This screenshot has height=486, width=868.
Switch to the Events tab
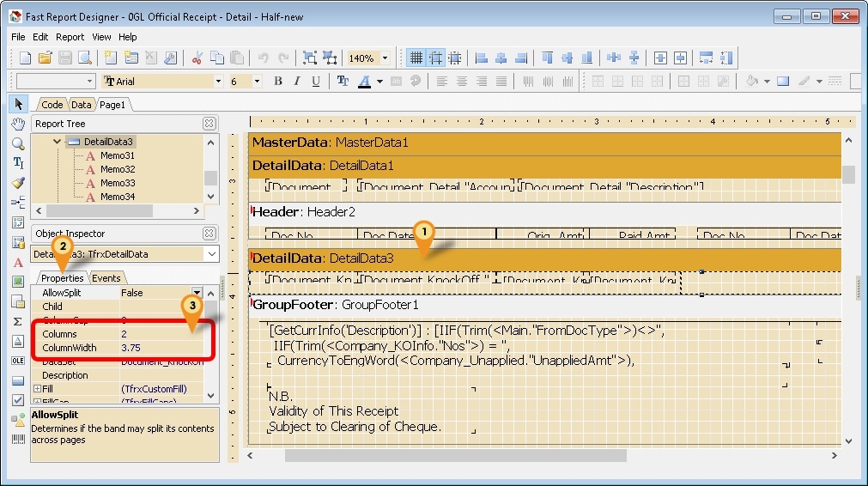(x=106, y=278)
